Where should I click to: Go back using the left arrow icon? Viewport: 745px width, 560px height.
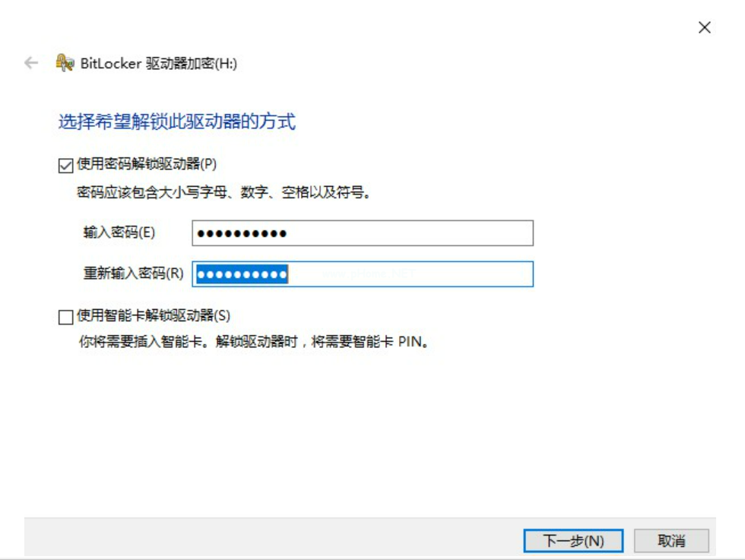click(x=31, y=63)
